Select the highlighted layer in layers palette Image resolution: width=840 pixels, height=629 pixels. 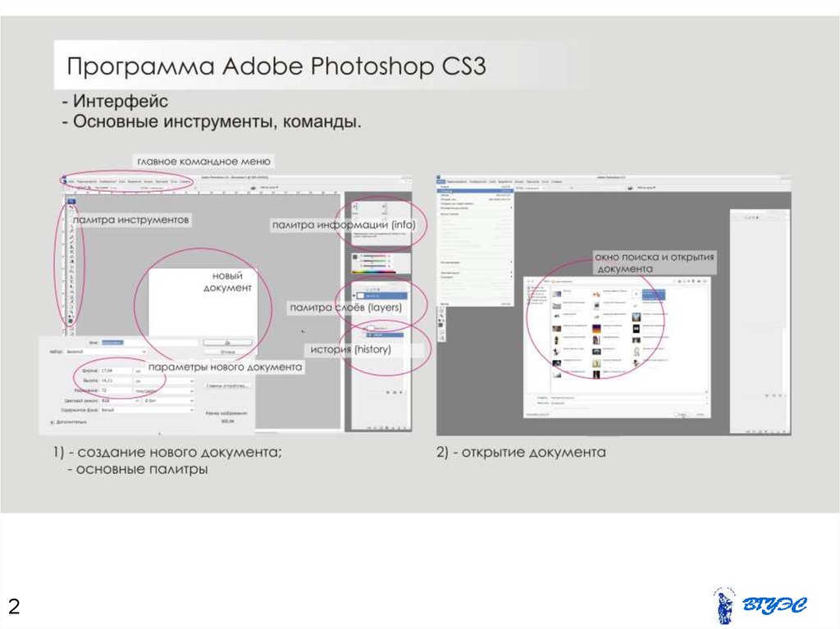click(382, 296)
